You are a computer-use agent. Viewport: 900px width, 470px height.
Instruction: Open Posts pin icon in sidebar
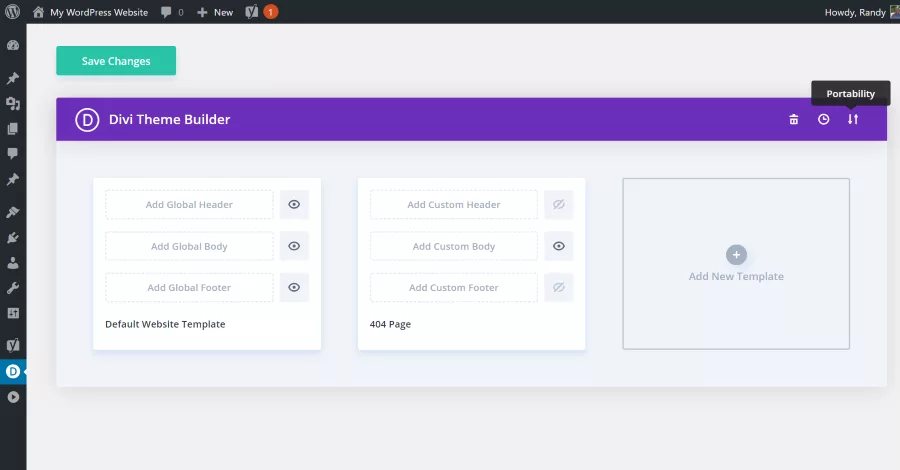click(x=13, y=78)
